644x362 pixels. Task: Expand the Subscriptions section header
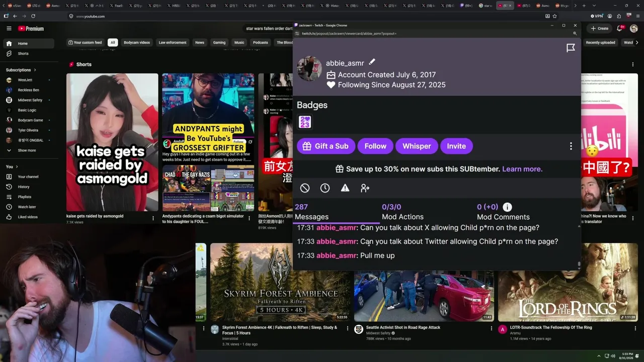click(21, 70)
